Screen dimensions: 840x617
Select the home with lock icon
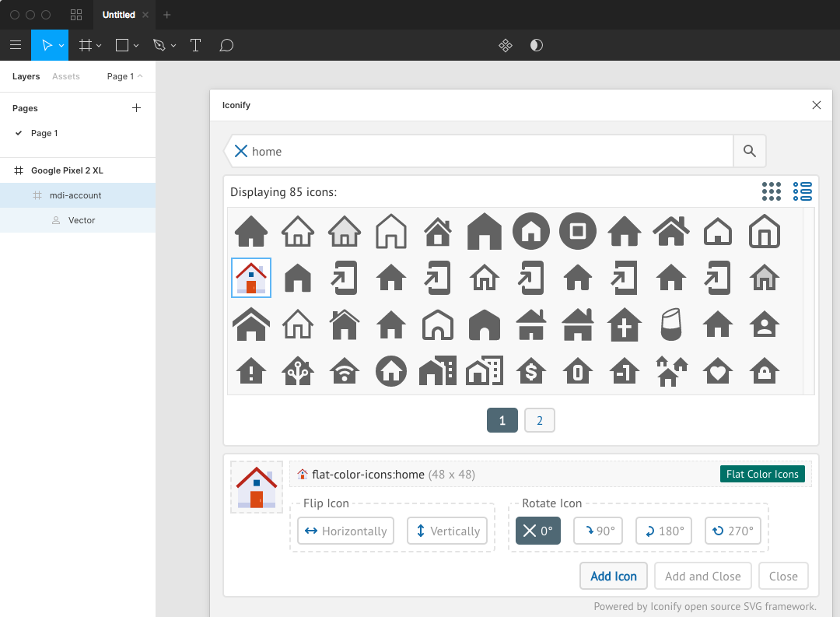click(764, 371)
